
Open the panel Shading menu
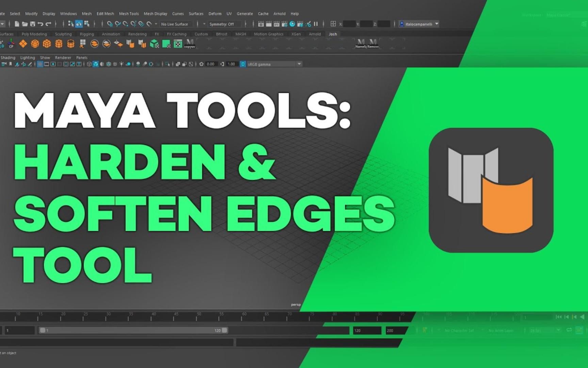(8, 58)
